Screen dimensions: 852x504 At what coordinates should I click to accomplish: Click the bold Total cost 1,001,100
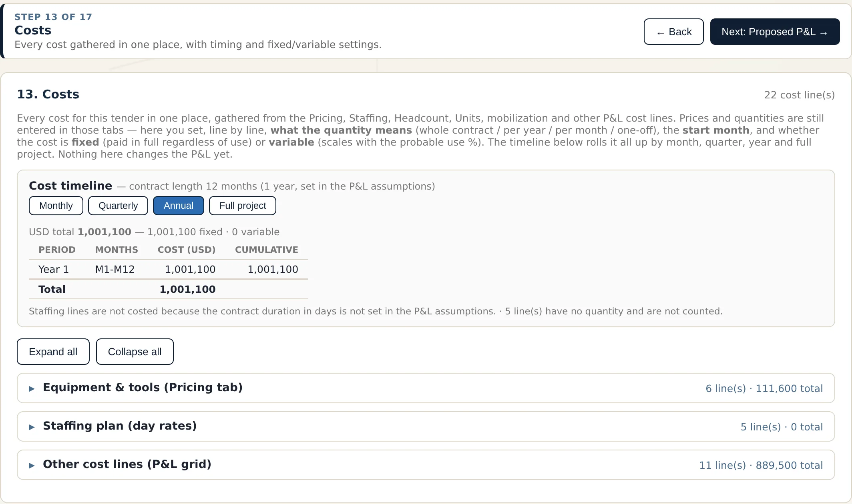187,289
